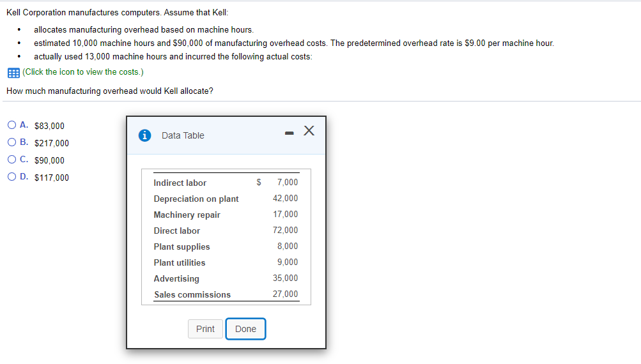The height and width of the screenshot is (364, 641).
Task: Click the 'Kell Corporation manufactures computers' sentence
Action: (x=84, y=12)
